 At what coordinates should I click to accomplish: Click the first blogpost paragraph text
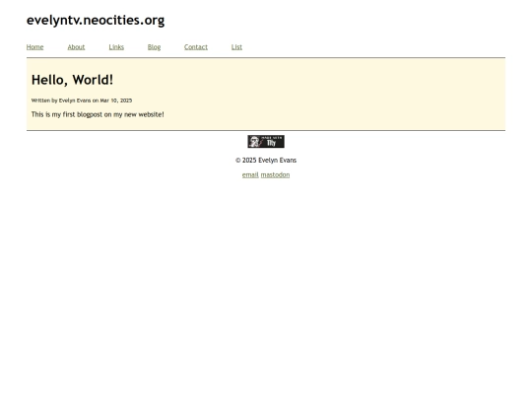click(x=98, y=114)
